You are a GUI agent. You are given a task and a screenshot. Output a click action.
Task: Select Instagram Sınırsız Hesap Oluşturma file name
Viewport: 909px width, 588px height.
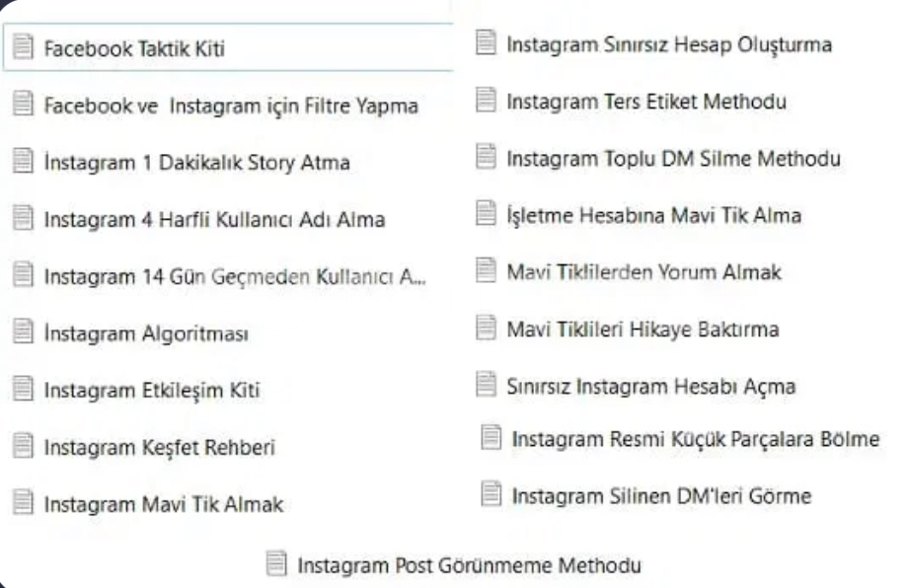668,43
